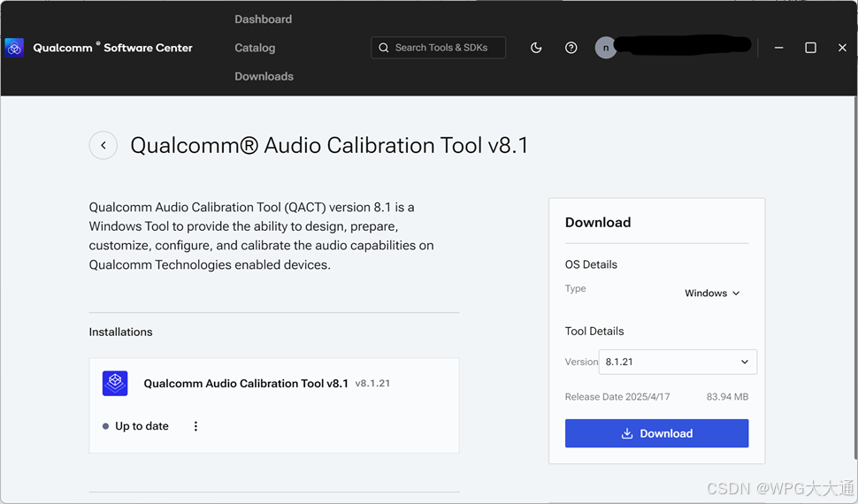Image resolution: width=858 pixels, height=504 pixels.
Task: Maximize the Software Center window
Action: pyautogui.click(x=810, y=48)
